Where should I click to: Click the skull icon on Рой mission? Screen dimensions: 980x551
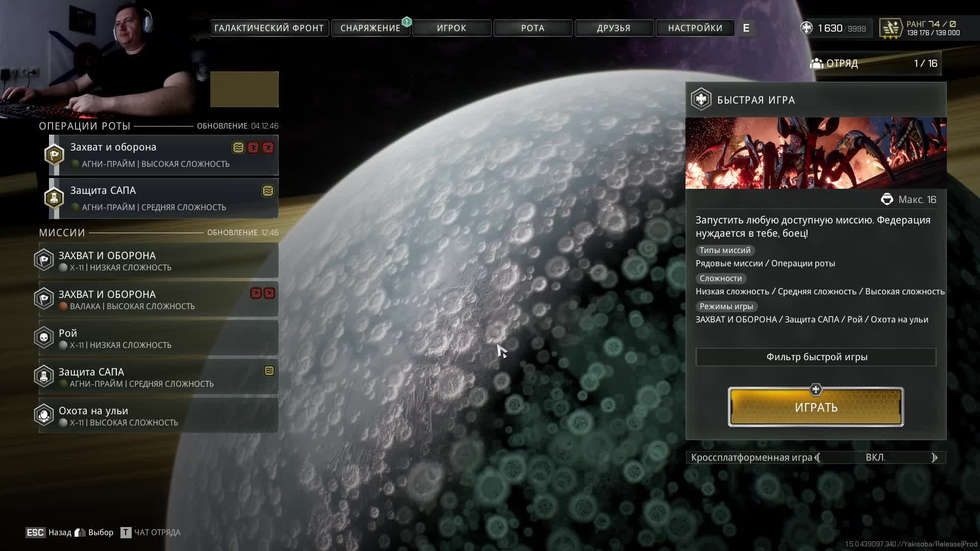(x=44, y=338)
